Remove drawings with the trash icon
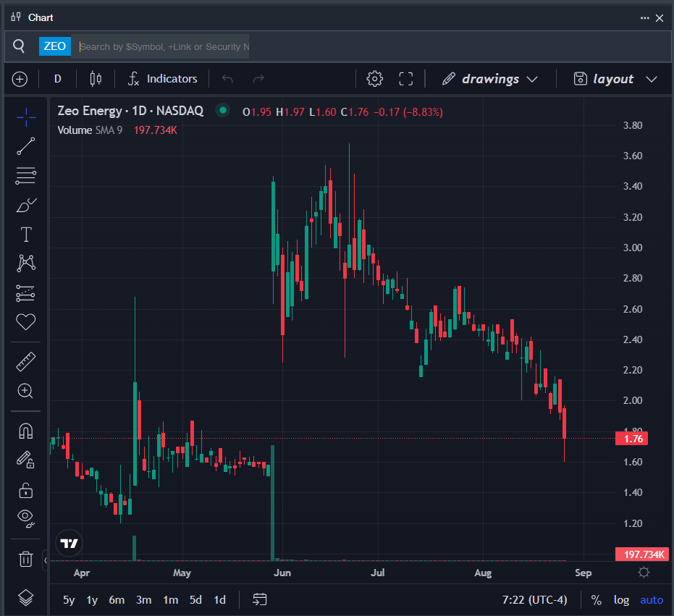Screen dimensions: 674x616 pos(26,559)
